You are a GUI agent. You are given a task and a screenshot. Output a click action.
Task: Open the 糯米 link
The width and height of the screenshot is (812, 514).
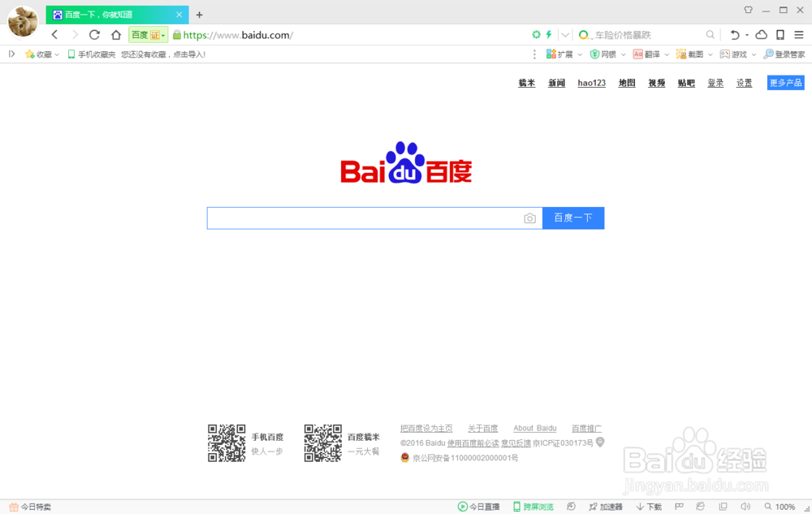pyautogui.click(x=527, y=83)
